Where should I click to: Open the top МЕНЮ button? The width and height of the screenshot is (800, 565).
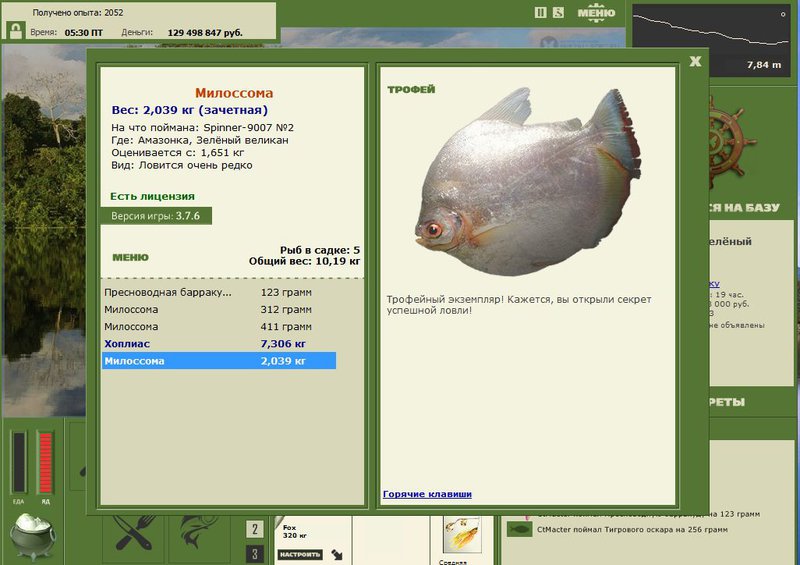click(596, 13)
